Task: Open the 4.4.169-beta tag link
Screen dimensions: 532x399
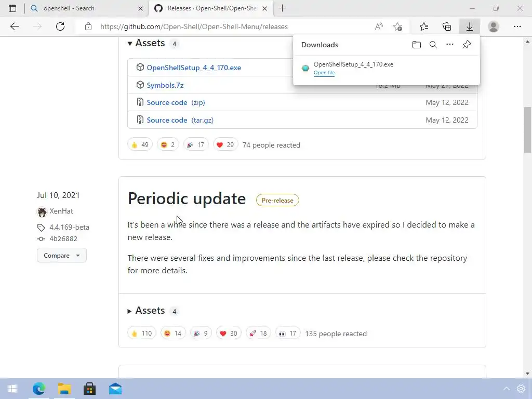Action: (69, 227)
